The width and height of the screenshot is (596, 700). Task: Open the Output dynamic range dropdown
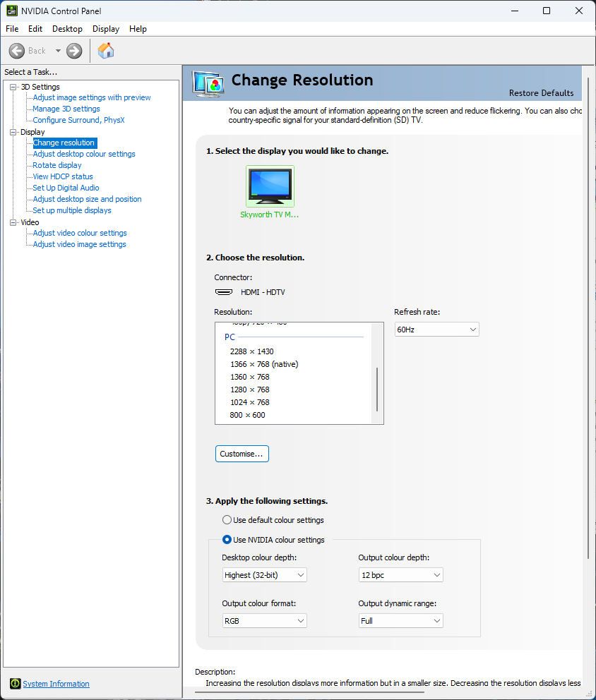click(401, 620)
